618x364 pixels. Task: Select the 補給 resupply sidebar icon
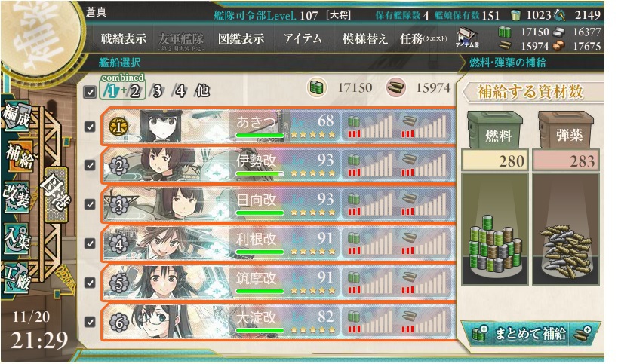(19, 156)
